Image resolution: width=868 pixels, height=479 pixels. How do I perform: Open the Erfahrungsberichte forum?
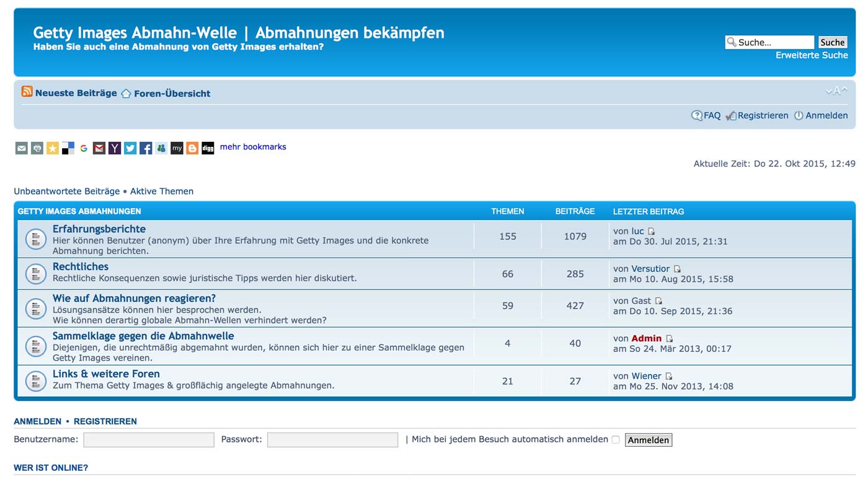[99, 229]
